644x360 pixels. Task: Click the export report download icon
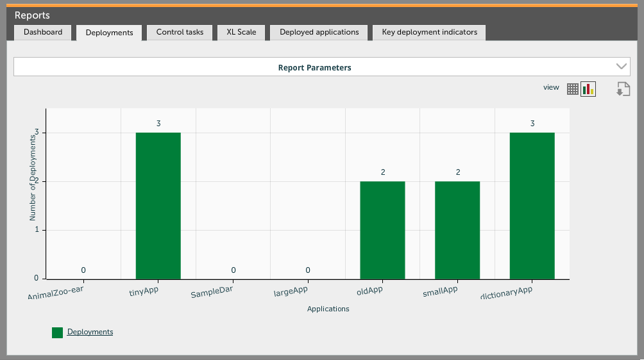623,89
